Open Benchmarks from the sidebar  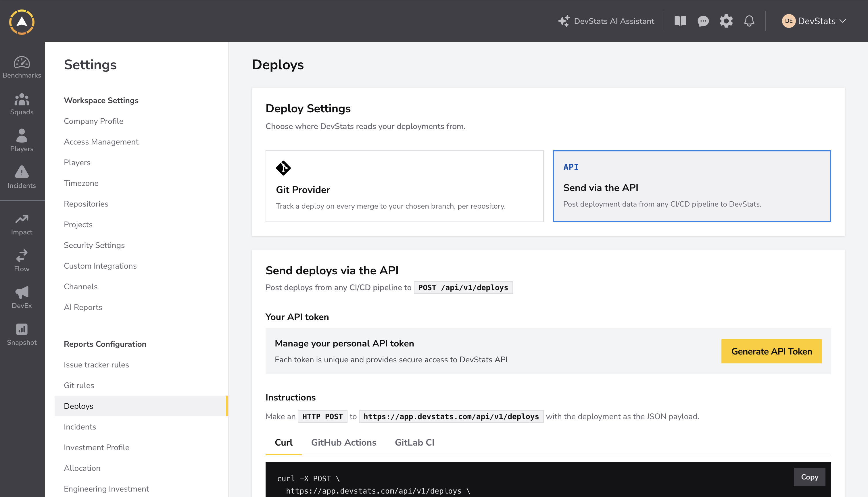(x=22, y=68)
